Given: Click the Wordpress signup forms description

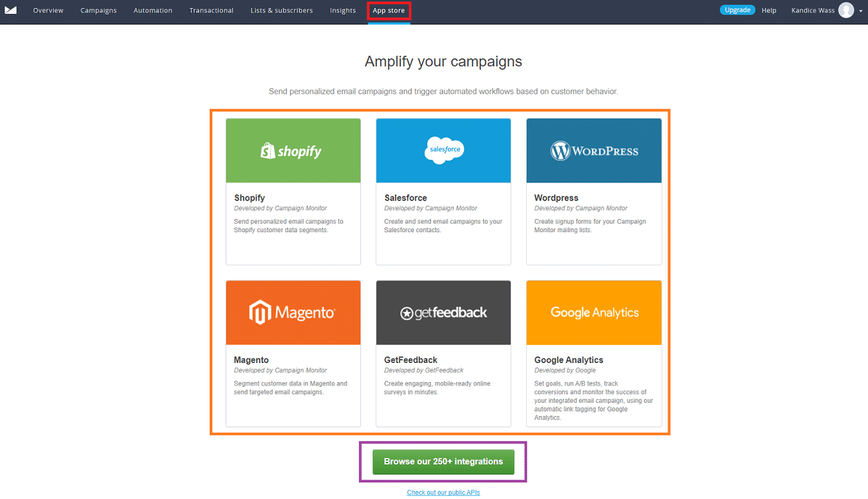Looking at the screenshot, I should tap(590, 226).
